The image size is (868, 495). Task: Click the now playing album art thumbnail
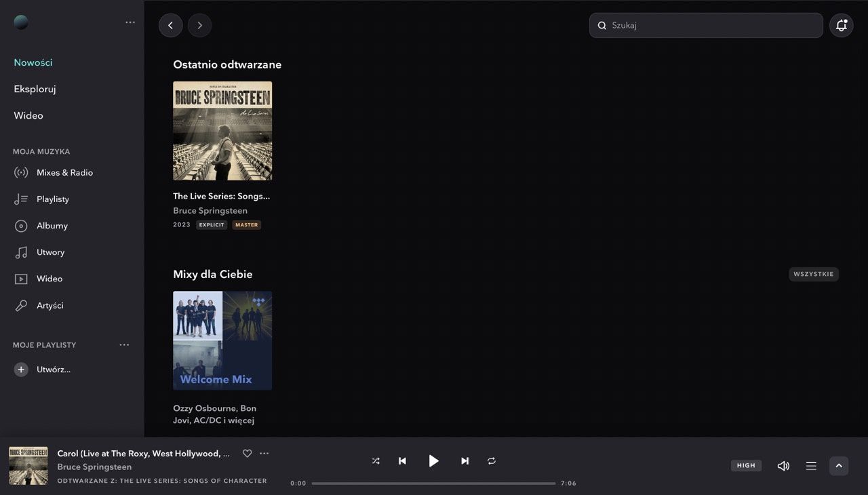(x=28, y=465)
